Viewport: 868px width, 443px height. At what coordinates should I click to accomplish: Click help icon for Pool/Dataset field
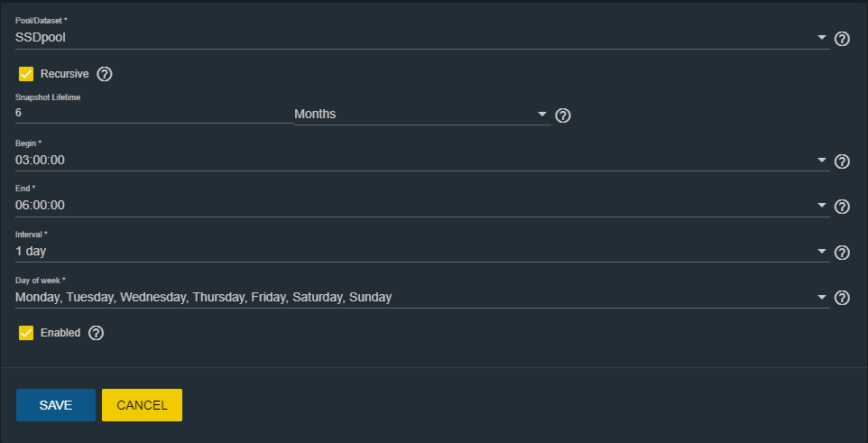tap(843, 39)
